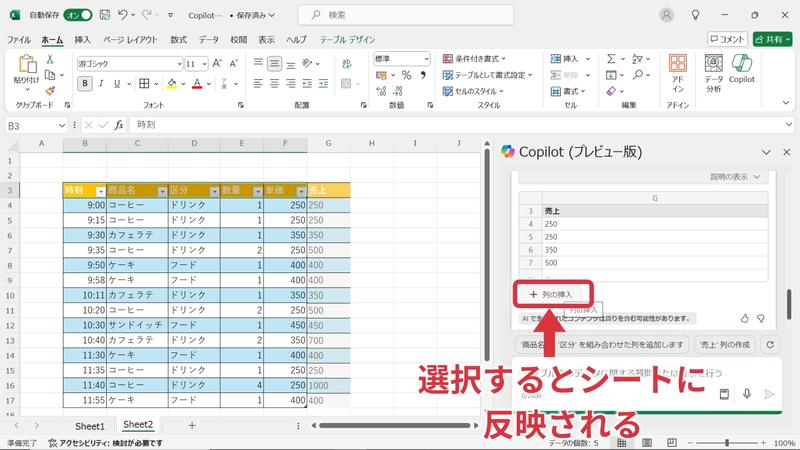Screen dimensions: 800x450
Task: Toggle bold formatting button
Action: point(85,83)
